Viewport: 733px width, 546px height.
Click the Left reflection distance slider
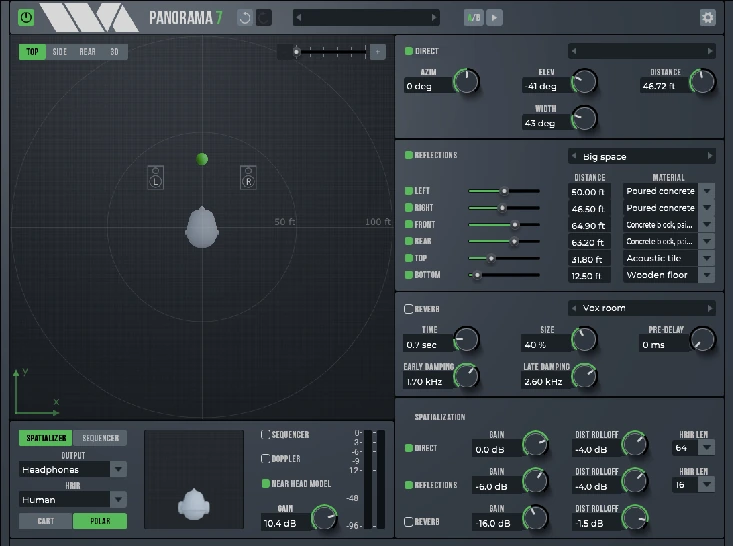click(504, 191)
